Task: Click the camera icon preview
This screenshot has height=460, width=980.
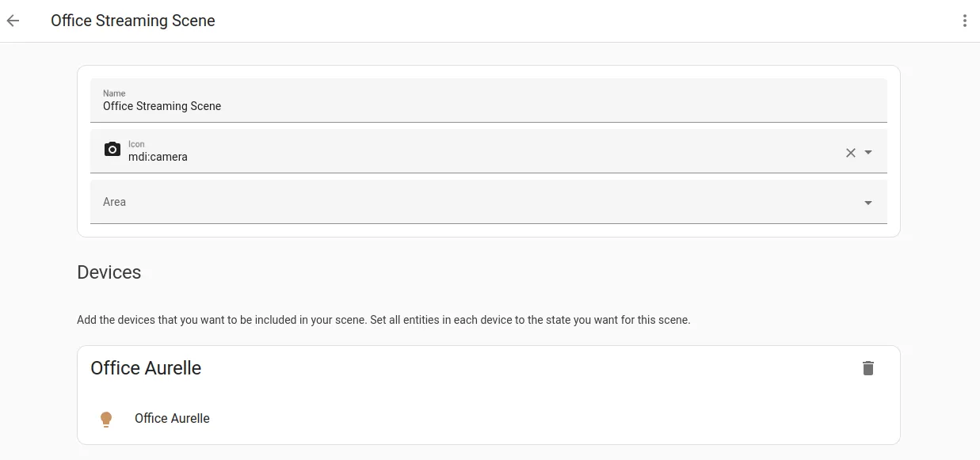Action: pyautogui.click(x=112, y=150)
